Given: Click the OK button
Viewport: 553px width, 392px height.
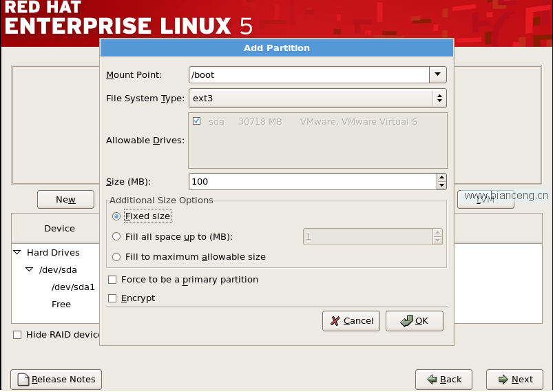Looking at the screenshot, I should 415,321.
